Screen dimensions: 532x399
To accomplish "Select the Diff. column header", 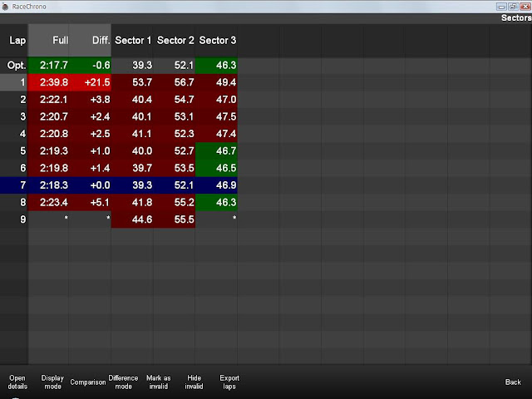I will [x=91, y=41].
